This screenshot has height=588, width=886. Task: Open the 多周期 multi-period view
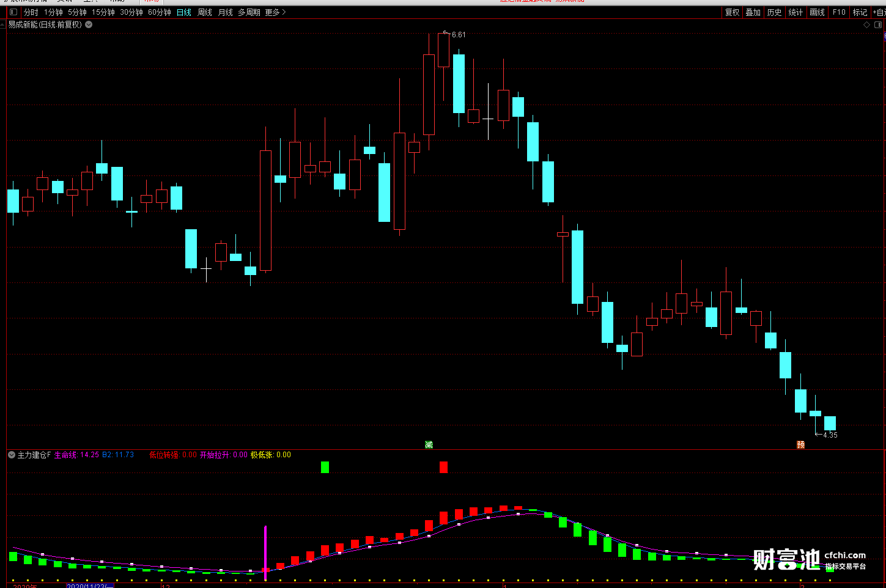coord(249,12)
